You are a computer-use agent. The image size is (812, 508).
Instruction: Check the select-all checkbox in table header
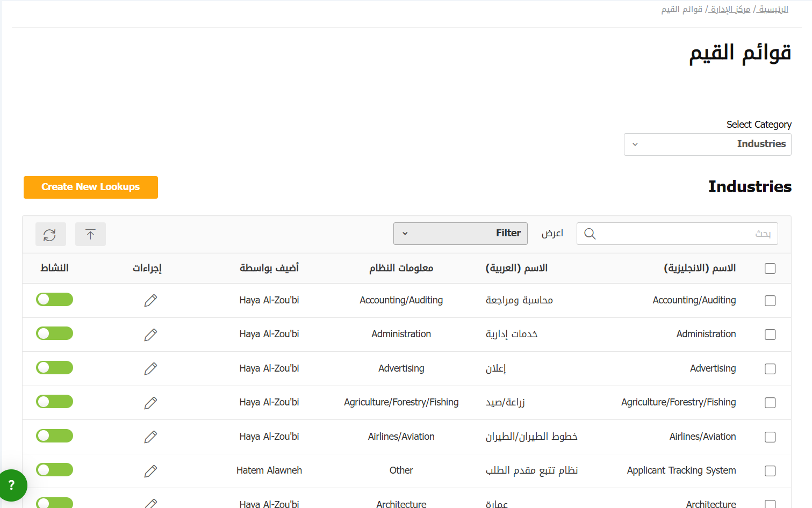point(770,268)
